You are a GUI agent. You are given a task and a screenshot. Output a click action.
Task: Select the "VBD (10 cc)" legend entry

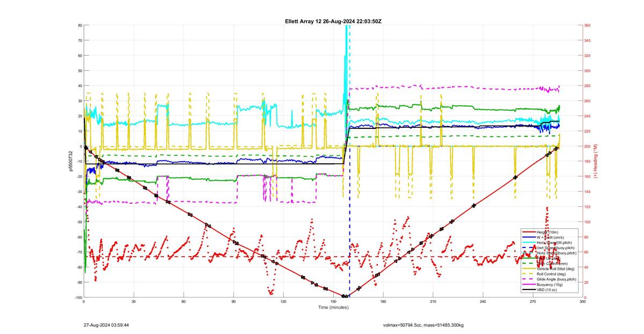pyautogui.click(x=547, y=290)
